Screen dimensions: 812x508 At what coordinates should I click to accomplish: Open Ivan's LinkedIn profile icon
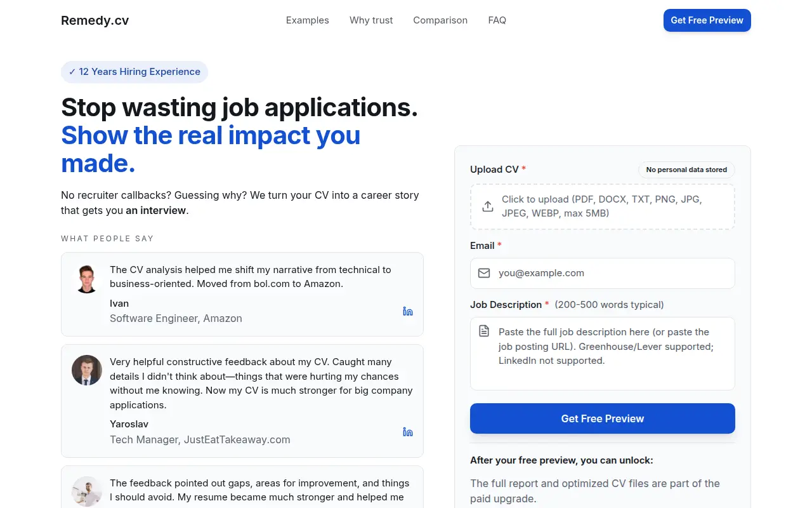[408, 311]
